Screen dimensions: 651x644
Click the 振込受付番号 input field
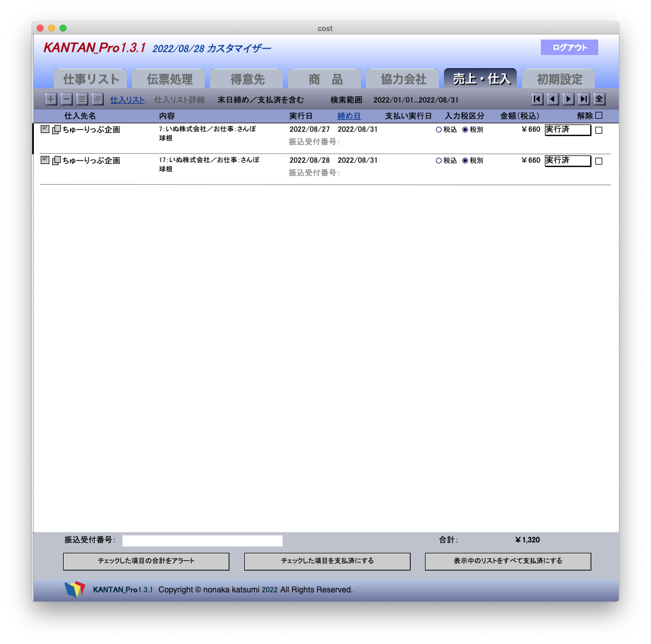202,540
